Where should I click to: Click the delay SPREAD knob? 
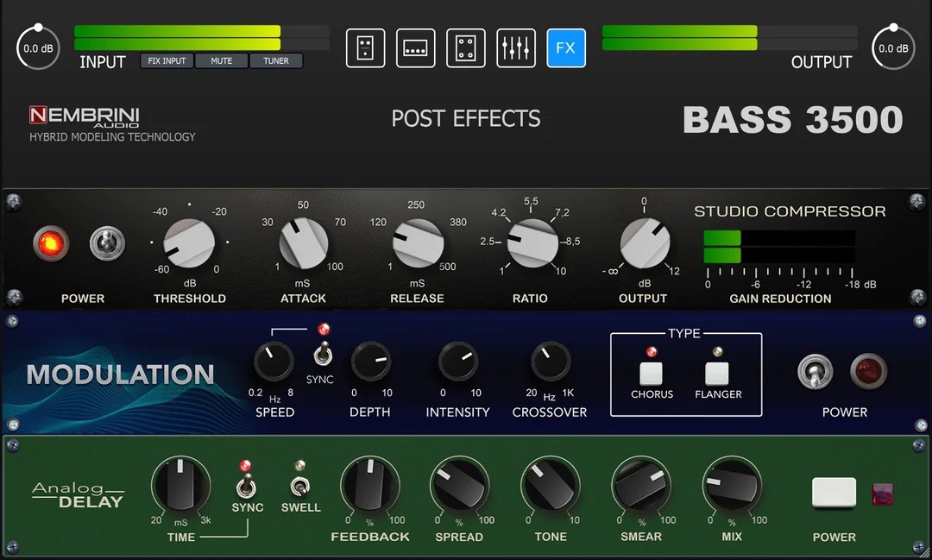point(459,485)
